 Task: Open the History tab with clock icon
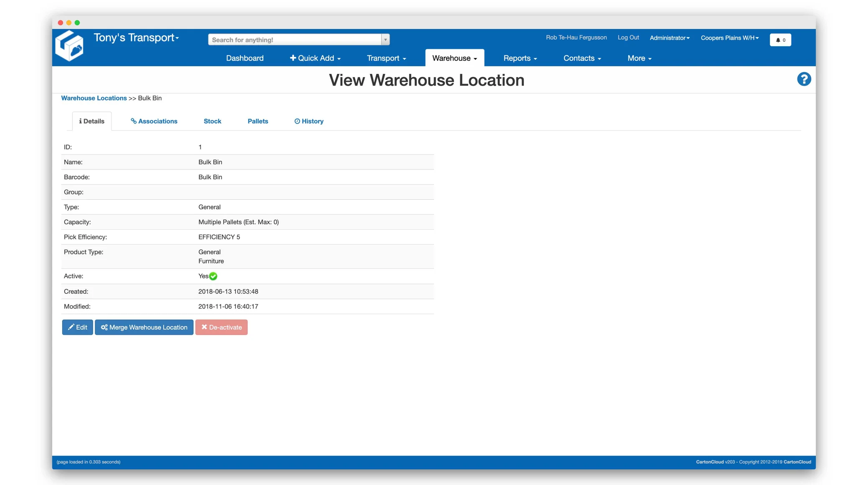(x=309, y=121)
